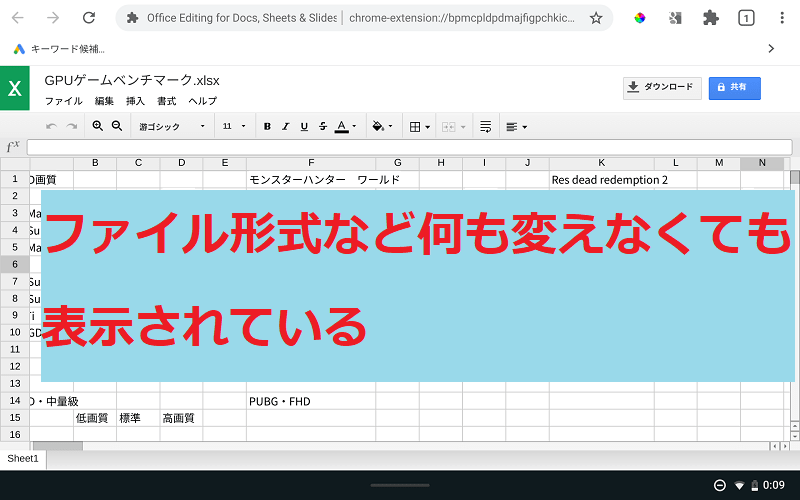Open the 挿入 menu
Image resolution: width=800 pixels, height=500 pixels.
coord(135,101)
